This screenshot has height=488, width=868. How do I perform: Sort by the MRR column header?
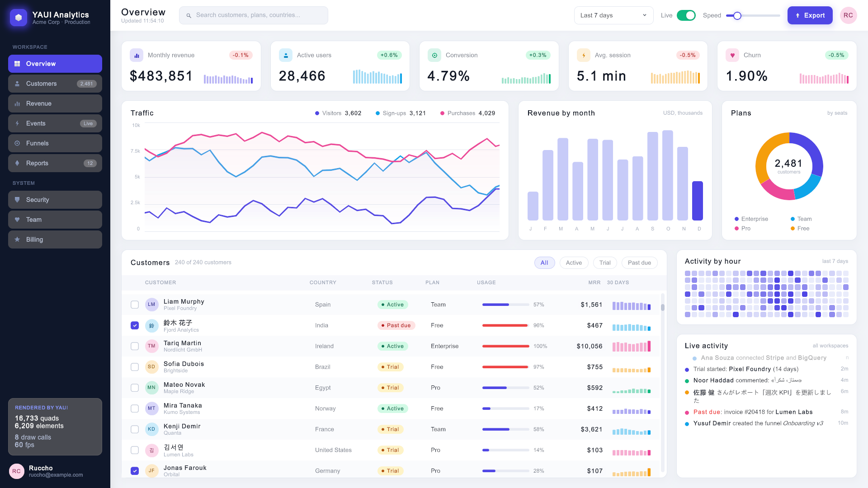point(594,282)
